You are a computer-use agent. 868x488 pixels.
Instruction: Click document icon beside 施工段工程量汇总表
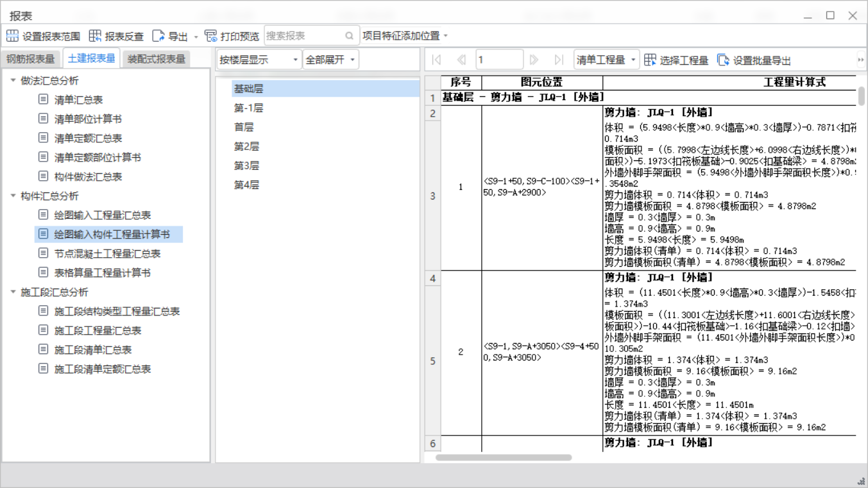tap(44, 330)
